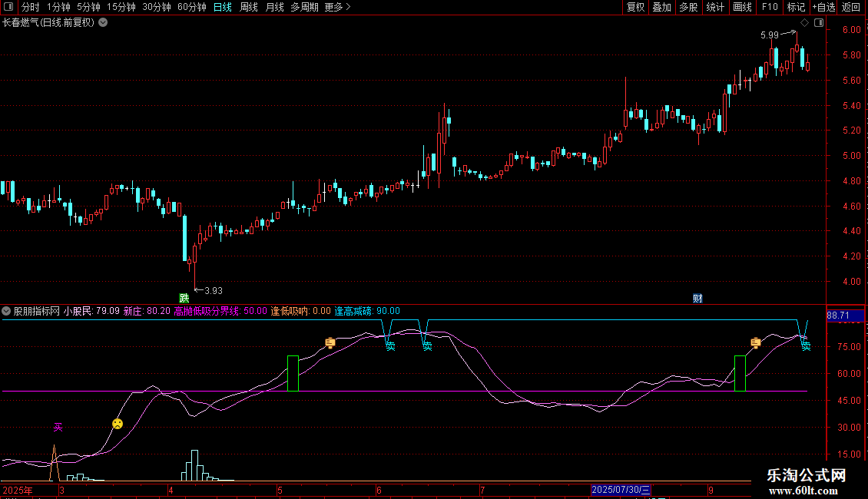Select the 日线 daily tab
The image size is (868, 499).
(x=223, y=7)
